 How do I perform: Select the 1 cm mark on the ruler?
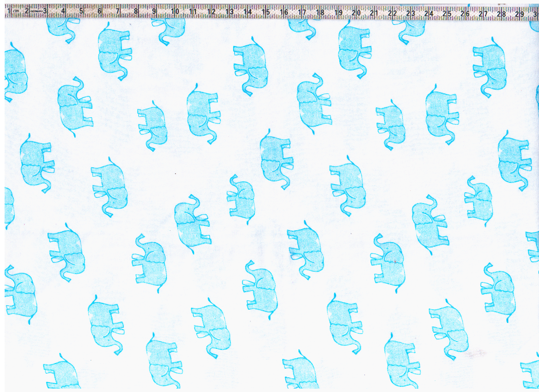[9, 11]
